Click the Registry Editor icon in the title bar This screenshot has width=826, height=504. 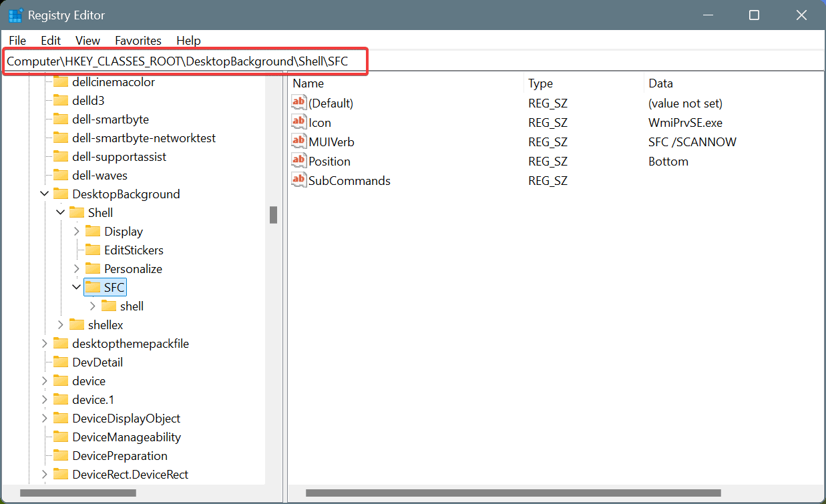[x=15, y=15]
